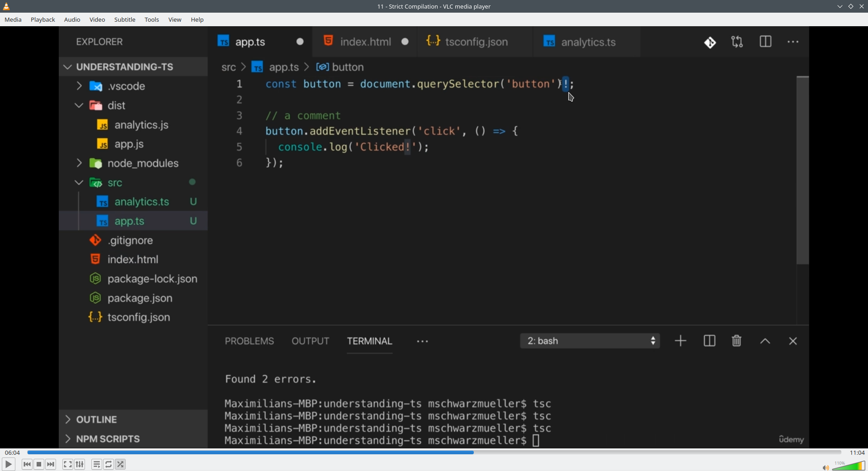
Task: Open app.js in the dist folder
Action: click(x=133, y=144)
